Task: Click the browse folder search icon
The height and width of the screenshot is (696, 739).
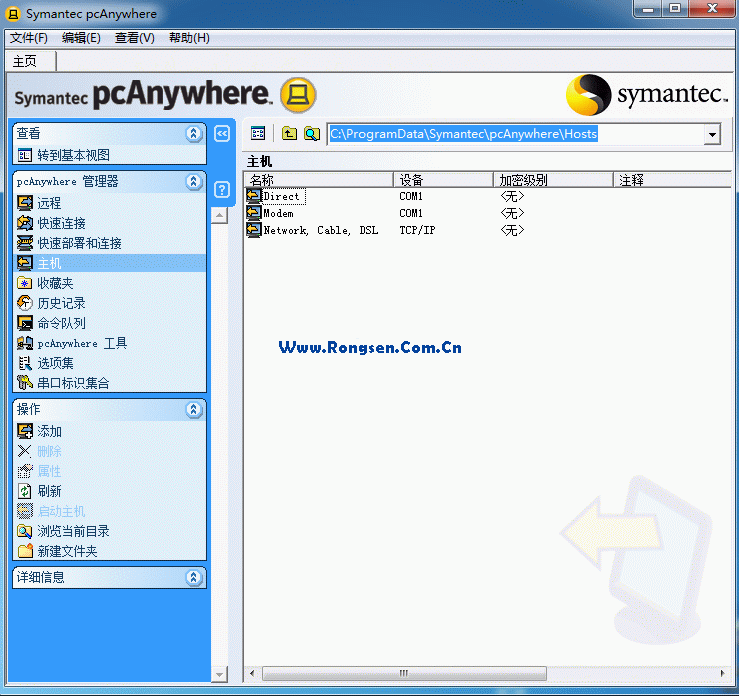Action: 312,133
